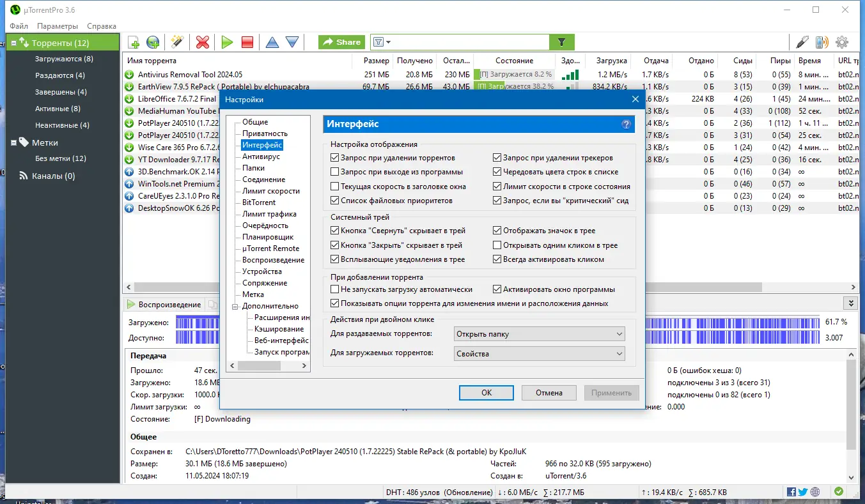This screenshot has height=504, width=865.
Task: Click the double chevron collapse details pane button
Action: coord(850,304)
